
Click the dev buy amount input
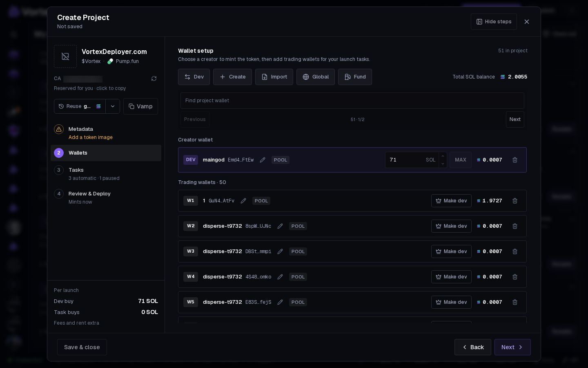[x=412, y=160]
